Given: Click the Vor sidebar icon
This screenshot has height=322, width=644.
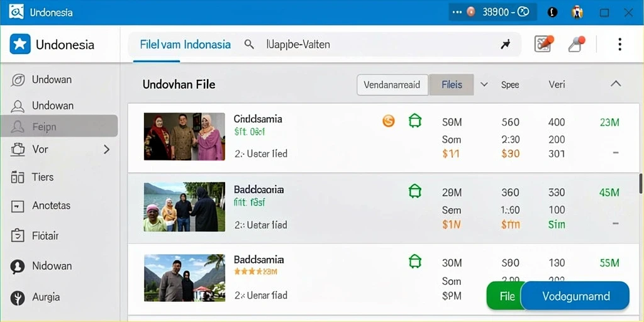Looking at the screenshot, I should click(x=17, y=150).
